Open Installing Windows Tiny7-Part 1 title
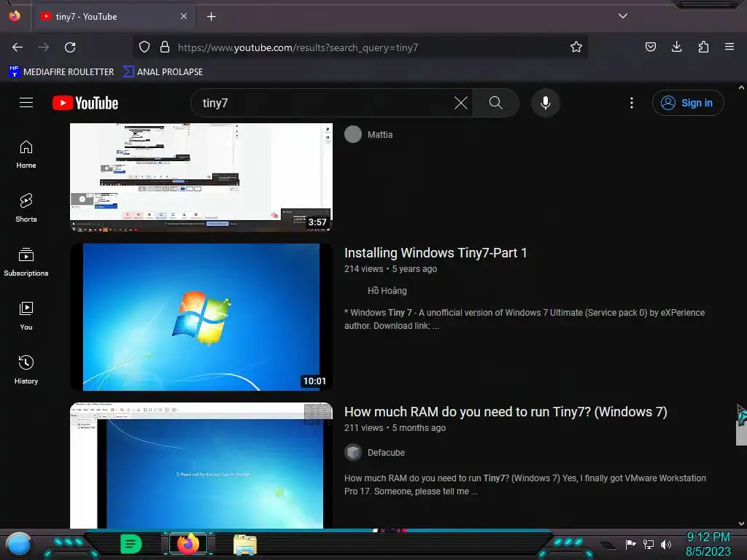Viewport: 747px width, 560px height. point(436,253)
